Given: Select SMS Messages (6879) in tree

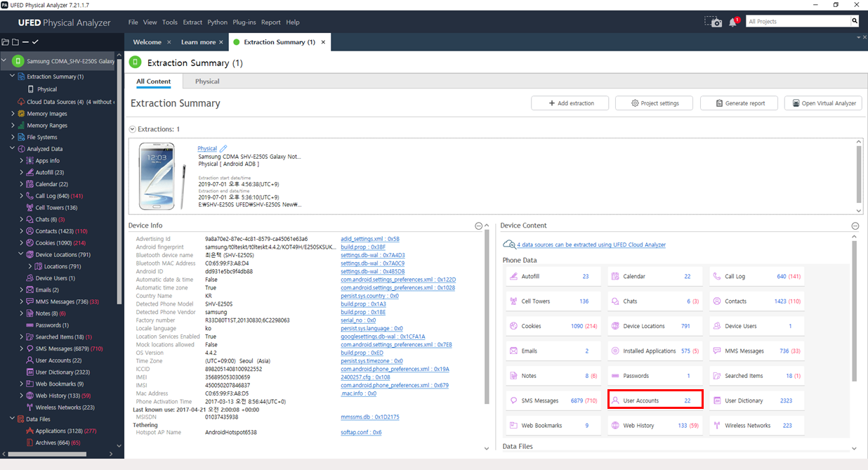Looking at the screenshot, I should tap(70, 348).
